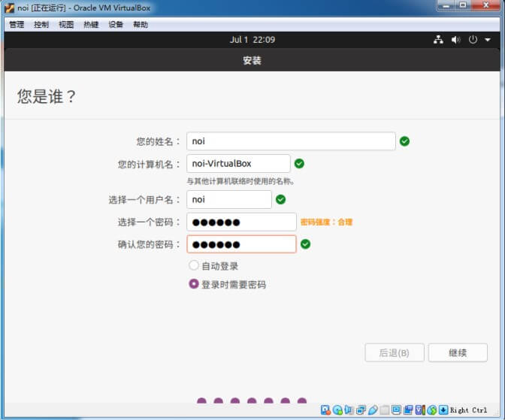The height and width of the screenshot is (420, 505).
Task: Click the hard disk activity status icon
Action: 325,410
